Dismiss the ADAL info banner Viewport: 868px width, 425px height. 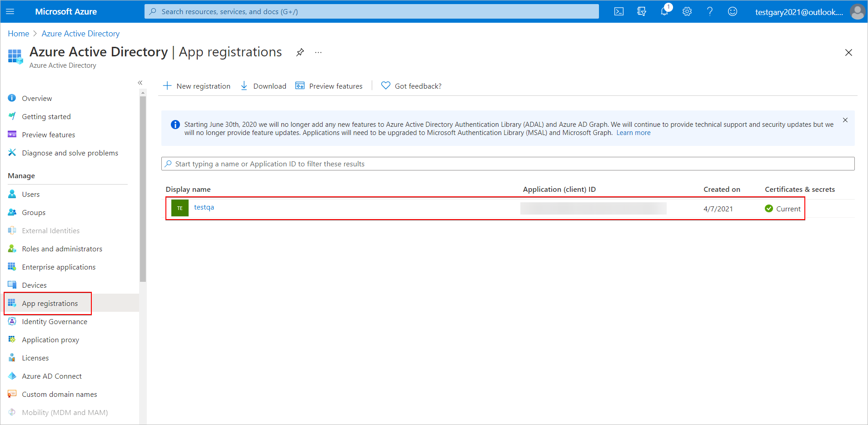[845, 120]
